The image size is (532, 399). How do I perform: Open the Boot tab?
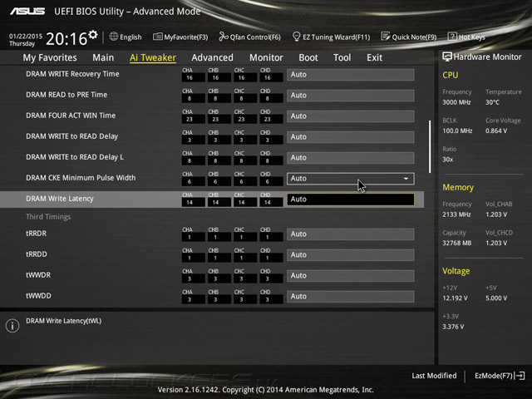click(308, 57)
